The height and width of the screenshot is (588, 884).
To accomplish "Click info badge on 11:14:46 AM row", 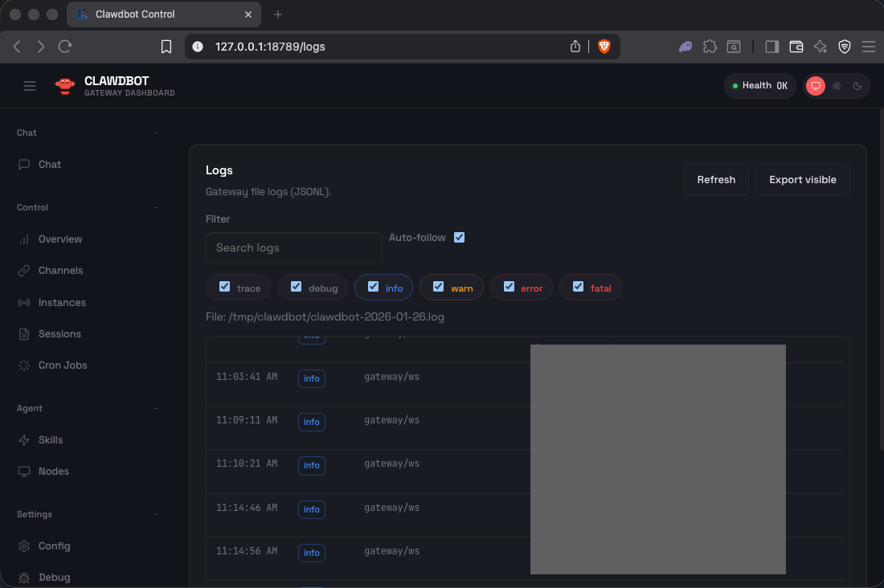I will pos(312,509).
